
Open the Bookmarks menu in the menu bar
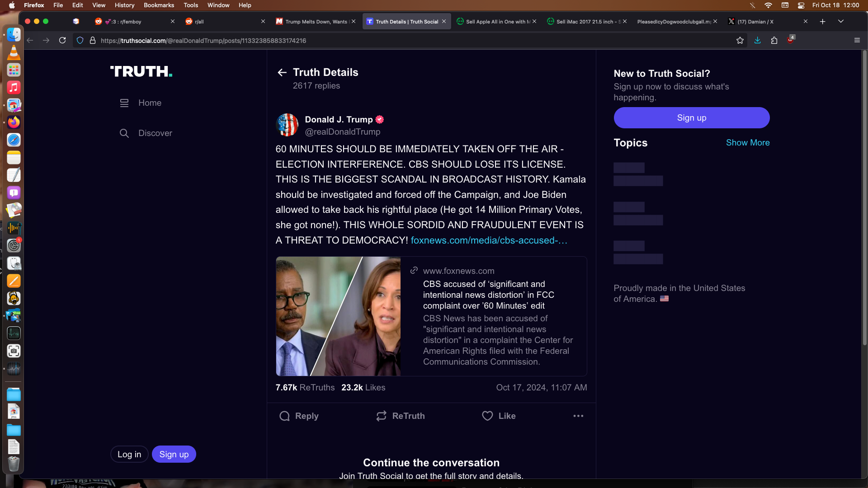(159, 5)
